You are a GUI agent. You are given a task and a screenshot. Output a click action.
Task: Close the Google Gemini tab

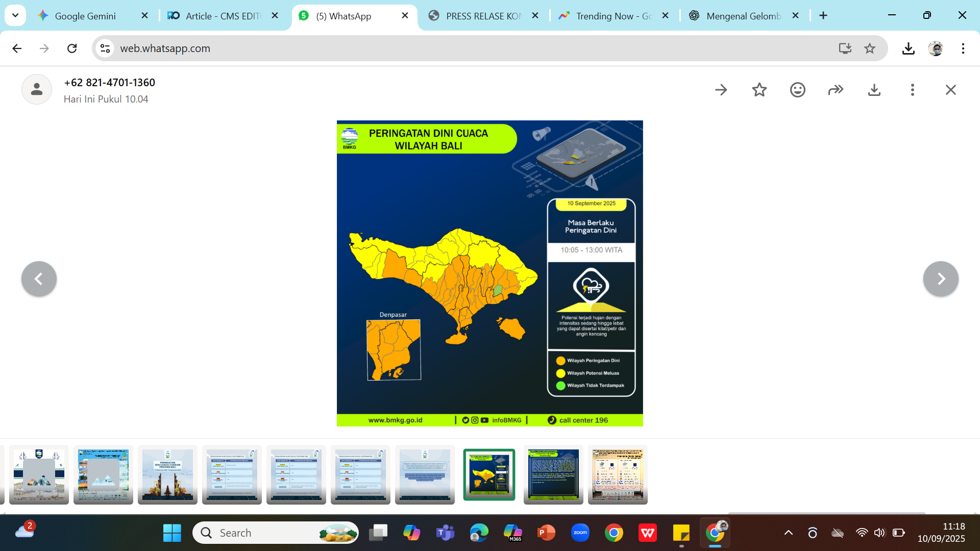tap(145, 16)
